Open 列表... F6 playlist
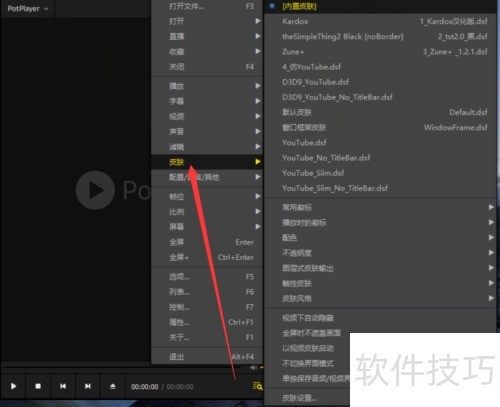 [207, 292]
